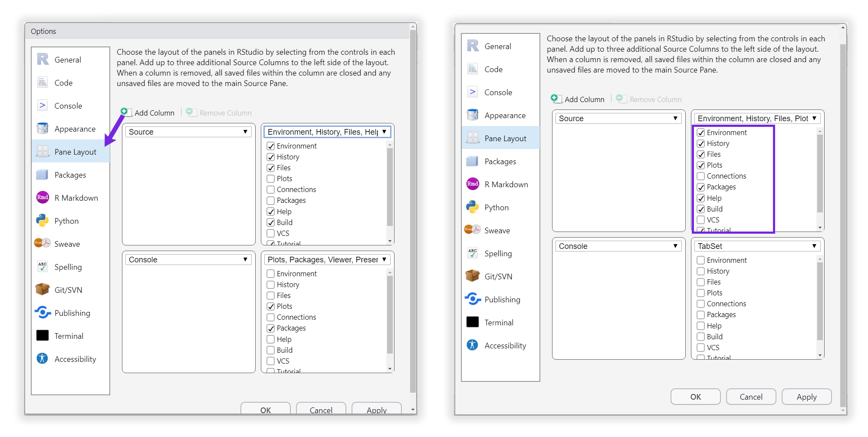Click General R icon in right window
This screenshot has height=437, width=868.
(x=473, y=46)
